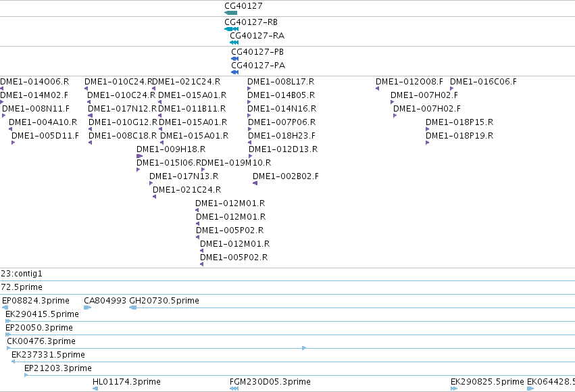Click the EK290415.5prime start arrow glyph
The height and width of the screenshot is (392, 575).
pos(8,321)
